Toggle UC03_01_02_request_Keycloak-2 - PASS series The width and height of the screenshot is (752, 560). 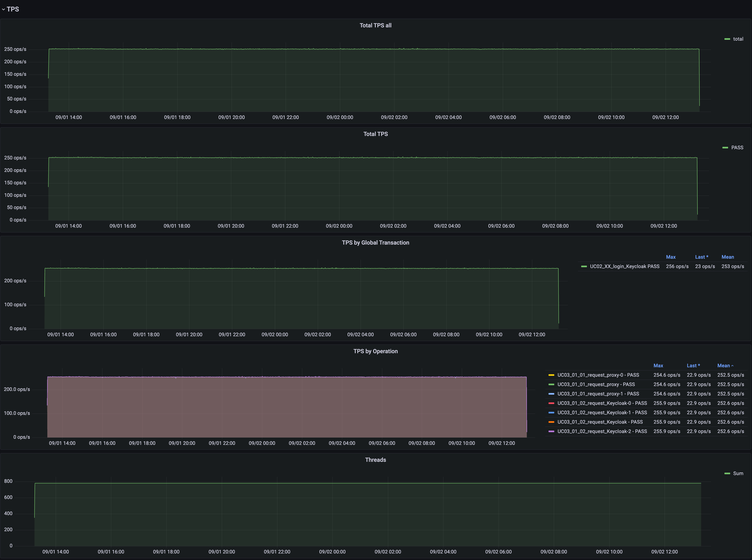(x=602, y=431)
